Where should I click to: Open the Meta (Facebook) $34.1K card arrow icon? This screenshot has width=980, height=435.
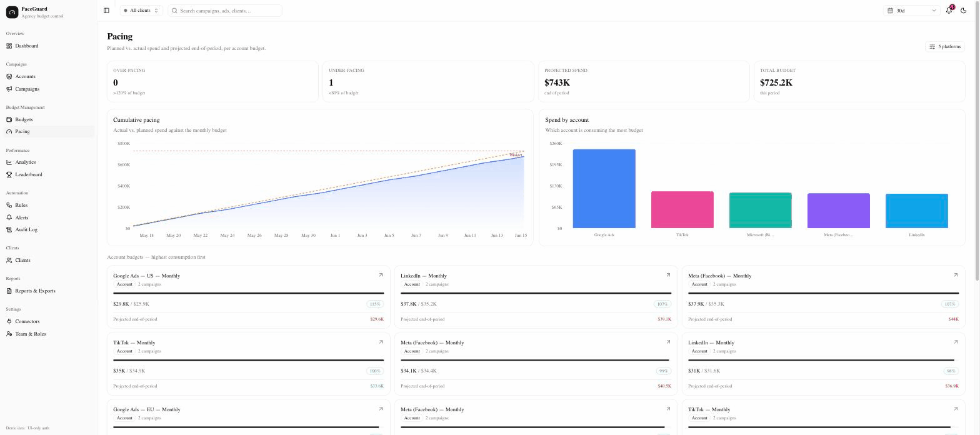(668, 342)
